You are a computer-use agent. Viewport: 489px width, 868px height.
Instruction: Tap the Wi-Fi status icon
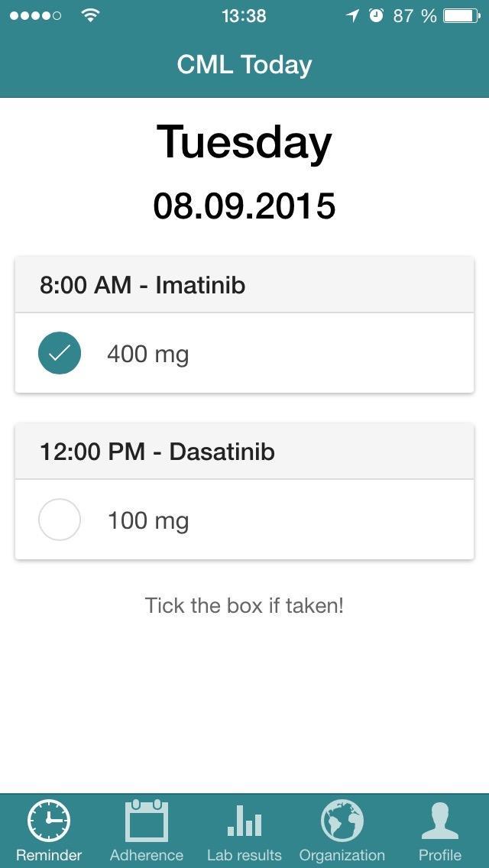(x=91, y=15)
